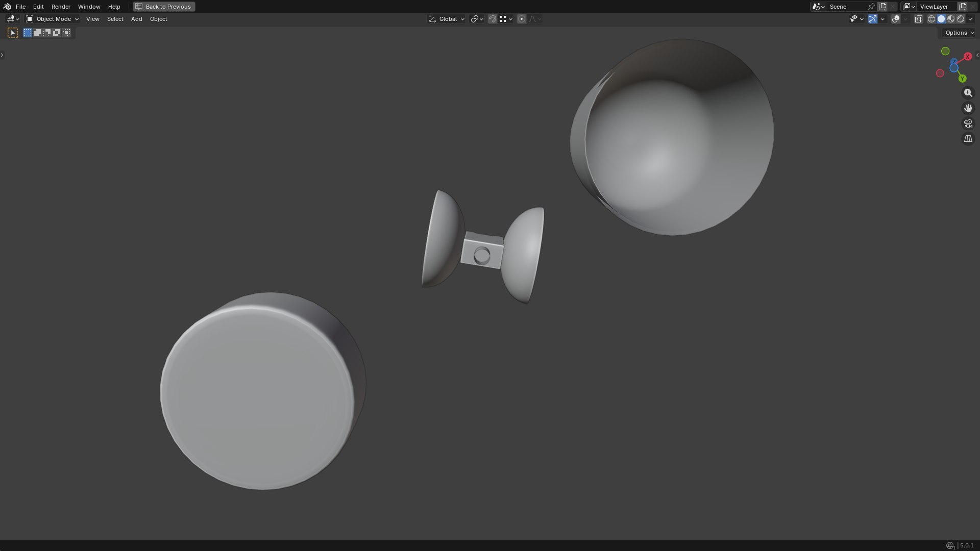Viewport: 980px width, 551px height.
Task: Open the Object menu in viewport header
Action: 158,19
